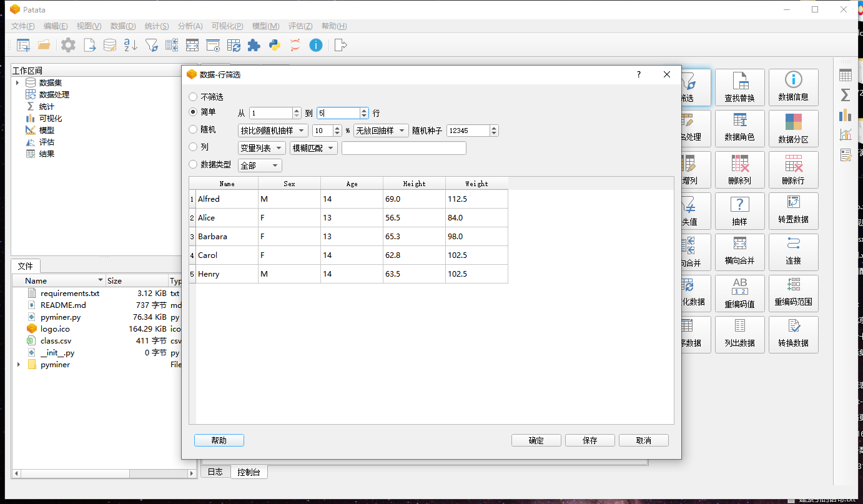The image size is (863, 504).
Task: Click the 随机种子 number field
Action: pos(468,131)
